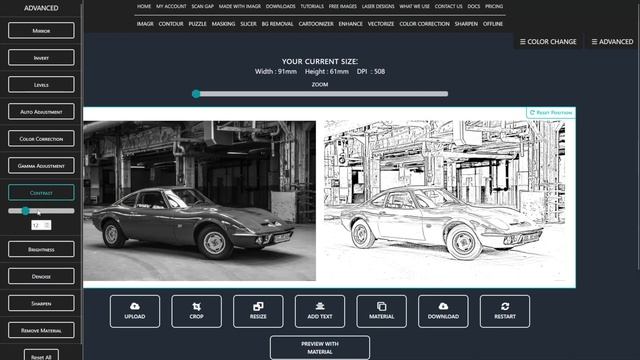Viewport: 640px width, 360px height.
Task: Click the sketch-style car preview image
Action: pos(444,200)
